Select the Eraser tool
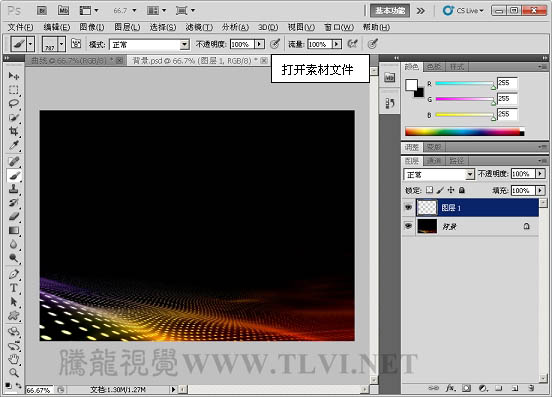The image size is (552, 397). point(14,216)
